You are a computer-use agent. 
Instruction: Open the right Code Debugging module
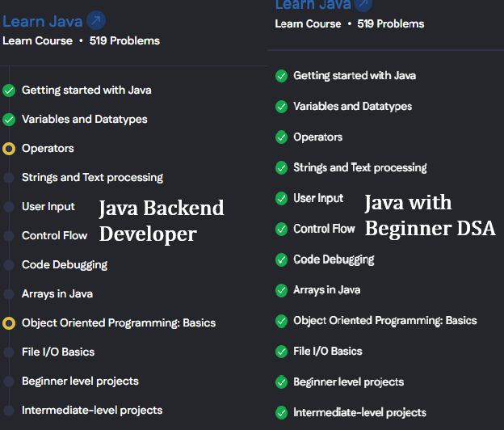pyautogui.click(x=334, y=259)
